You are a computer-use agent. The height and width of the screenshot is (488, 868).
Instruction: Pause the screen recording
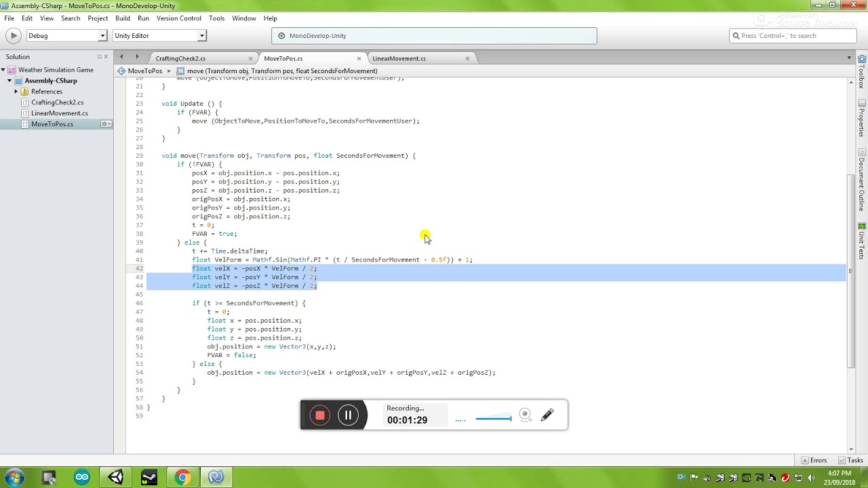(348, 415)
